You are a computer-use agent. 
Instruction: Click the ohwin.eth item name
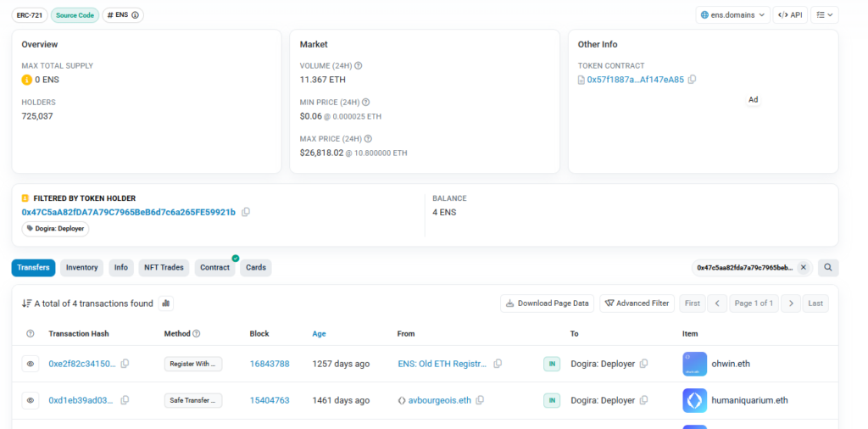pos(732,364)
